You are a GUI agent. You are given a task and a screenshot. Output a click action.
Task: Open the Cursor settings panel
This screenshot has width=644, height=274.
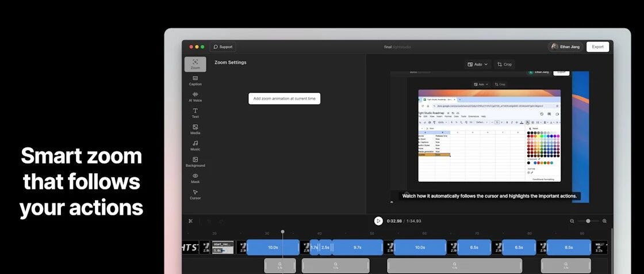click(195, 195)
